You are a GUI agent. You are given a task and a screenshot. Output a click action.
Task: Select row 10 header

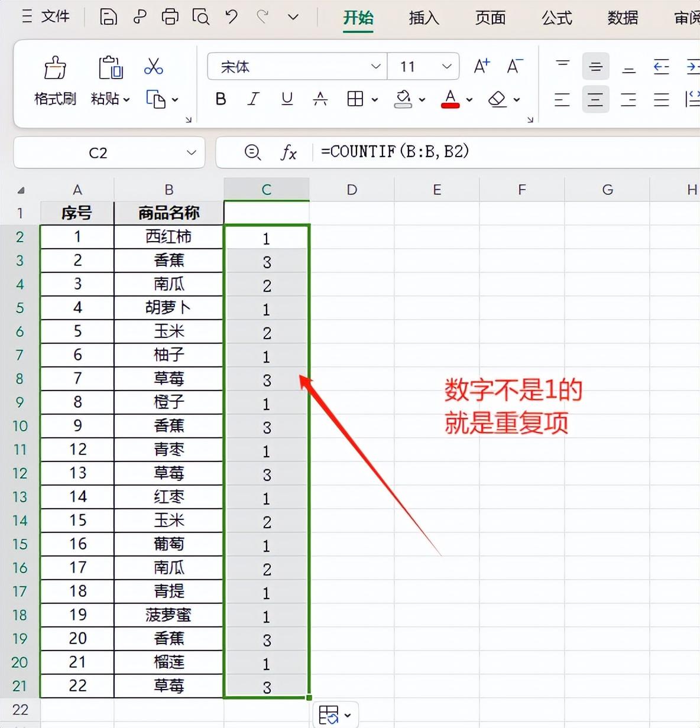click(x=20, y=425)
